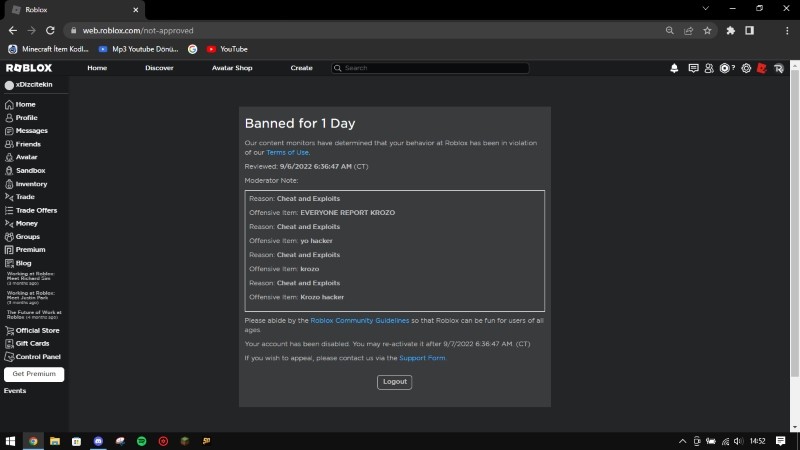Open the notifications bell icon

(x=674, y=68)
